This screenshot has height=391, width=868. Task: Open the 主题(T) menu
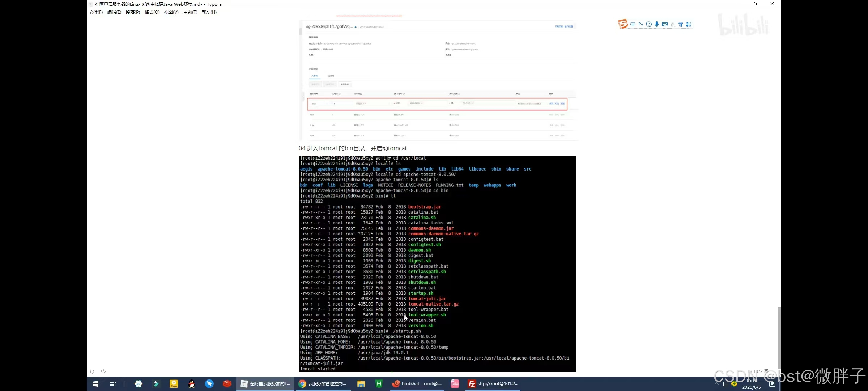click(x=190, y=12)
